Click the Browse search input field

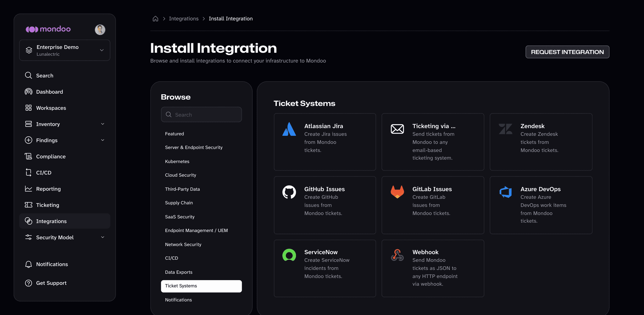(201, 114)
